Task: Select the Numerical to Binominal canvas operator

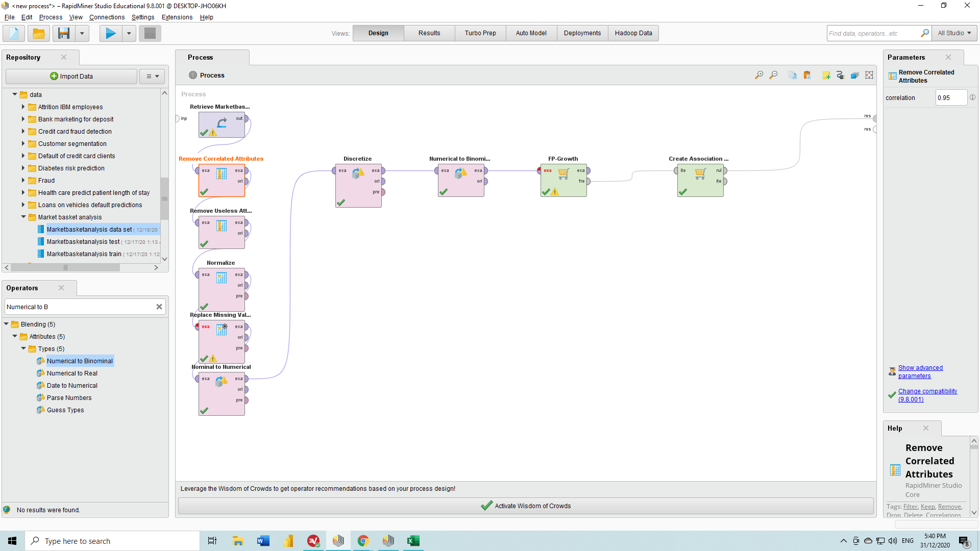Action: point(461,180)
